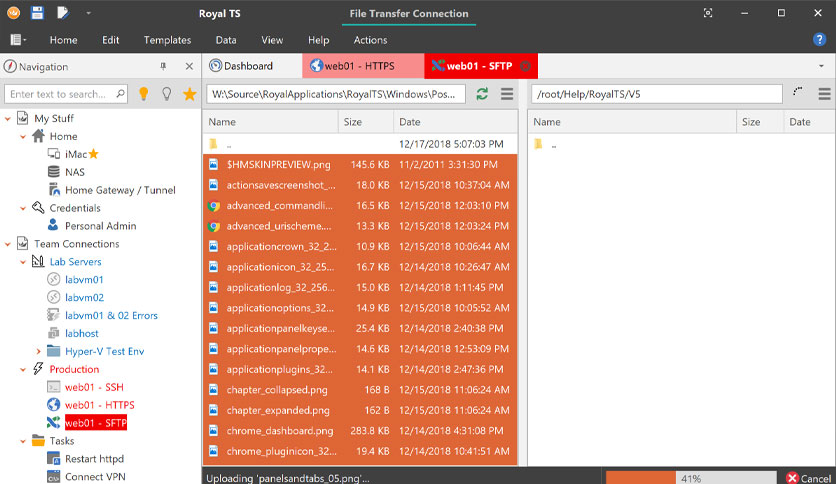Click the blue help question mark icon
Image resolution: width=836 pixels, height=484 pixels.
click(x=819, y=39)
